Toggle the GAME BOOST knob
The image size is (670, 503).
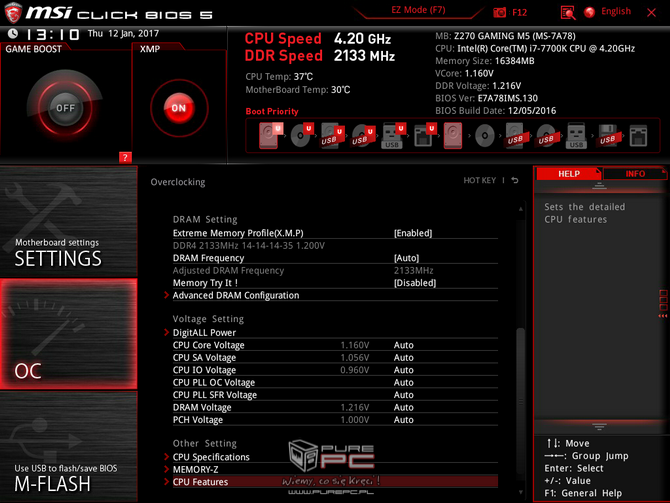tap(65, 108)
